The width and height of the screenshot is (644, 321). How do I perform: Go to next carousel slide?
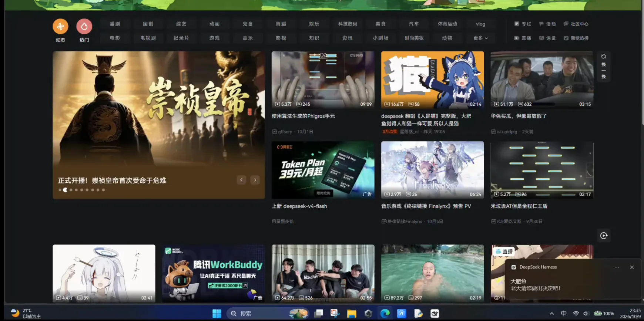coord(255,180)
